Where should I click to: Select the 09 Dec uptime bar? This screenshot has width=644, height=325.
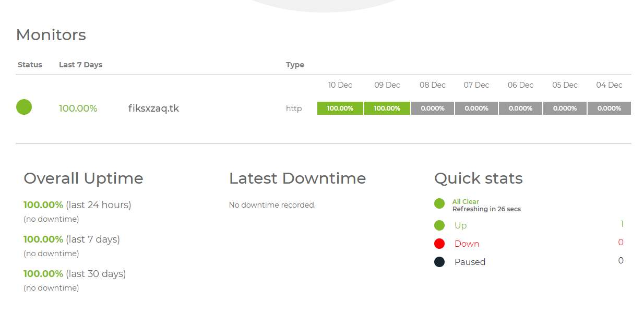(x=387, y=109)
